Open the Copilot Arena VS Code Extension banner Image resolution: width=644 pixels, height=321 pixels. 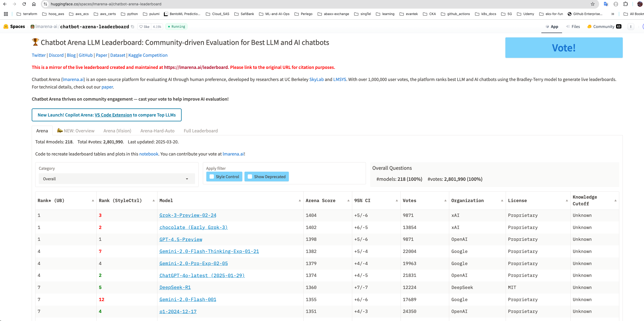pos(107,115)
